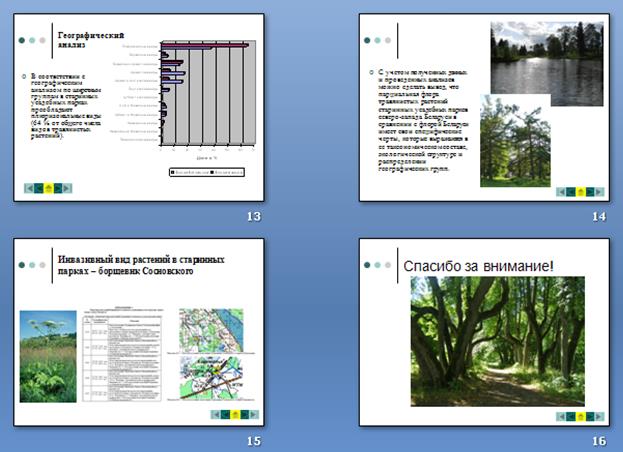Select the pine trees photo on slide 14
Screen dimensions: 623x452
click(x=515, y=140)
